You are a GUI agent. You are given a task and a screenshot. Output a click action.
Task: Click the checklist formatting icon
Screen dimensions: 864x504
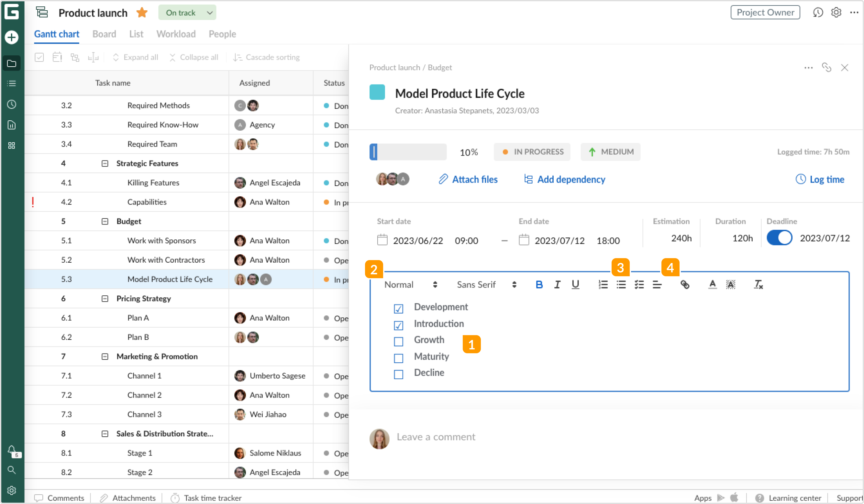pyautogui.click(x=639, y=285)
